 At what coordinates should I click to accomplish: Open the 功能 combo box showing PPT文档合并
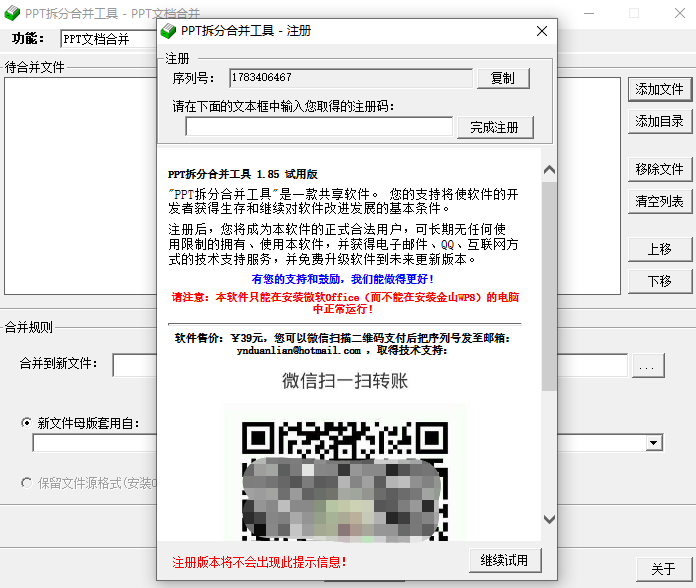pos(109,39)
